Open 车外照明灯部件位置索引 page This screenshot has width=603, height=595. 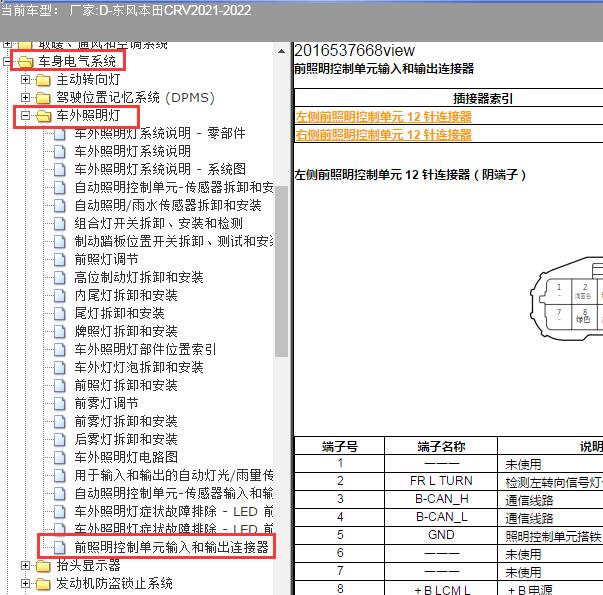[x=145, y=349]
